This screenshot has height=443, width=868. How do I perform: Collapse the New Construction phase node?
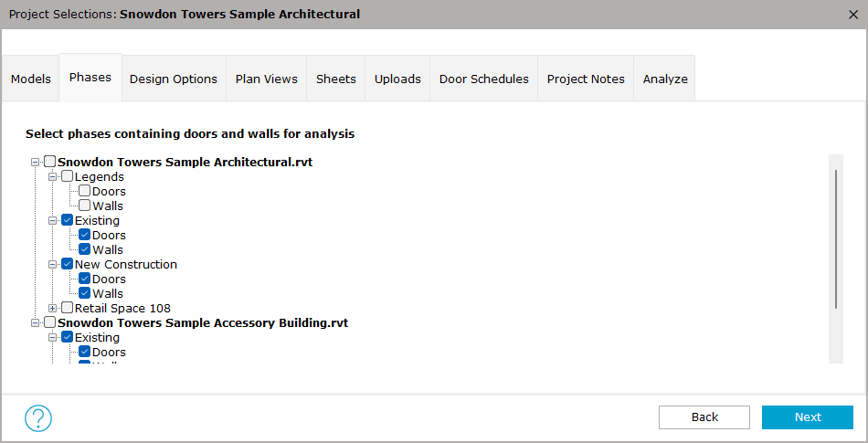tap(53, 264)
